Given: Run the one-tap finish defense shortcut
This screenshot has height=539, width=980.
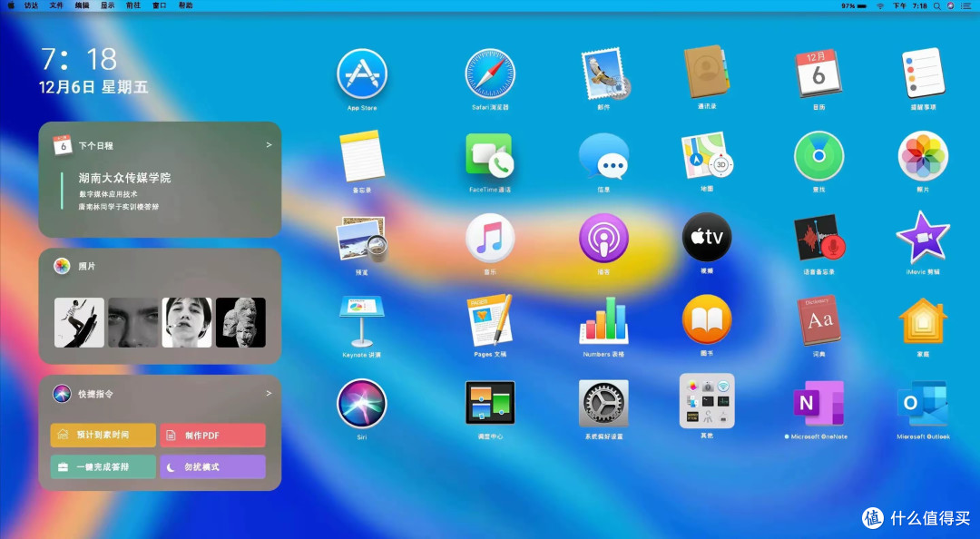Looking at the screenshot, I should pos(103,466).
